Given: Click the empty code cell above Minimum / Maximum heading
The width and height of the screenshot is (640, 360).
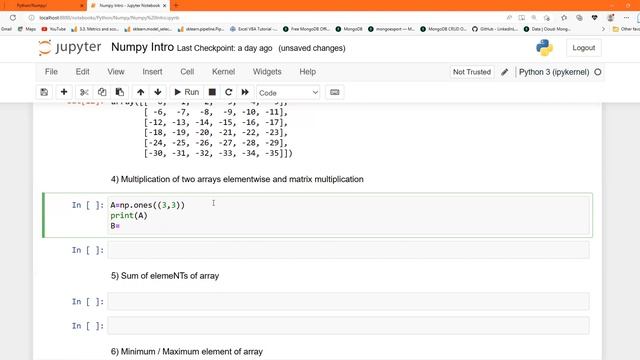Looking at the screenshot, I should click(x=349, y=326).
